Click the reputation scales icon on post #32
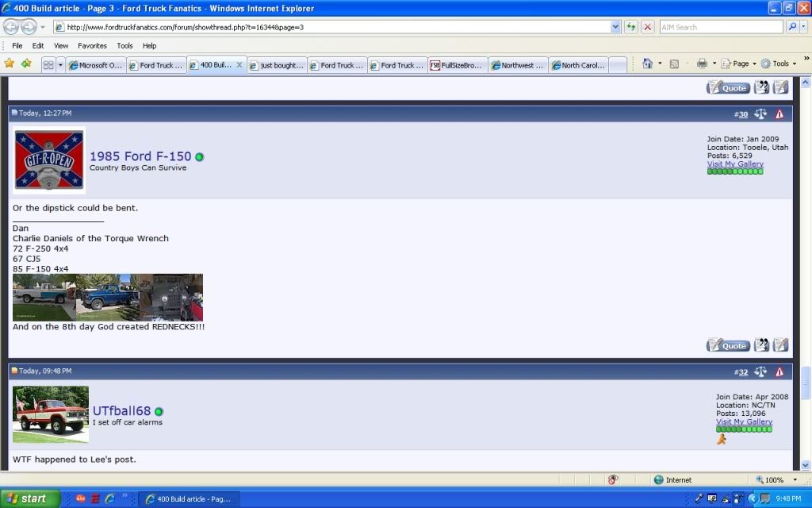This screenshot has height=508, width=812. (x=760, y=371)
